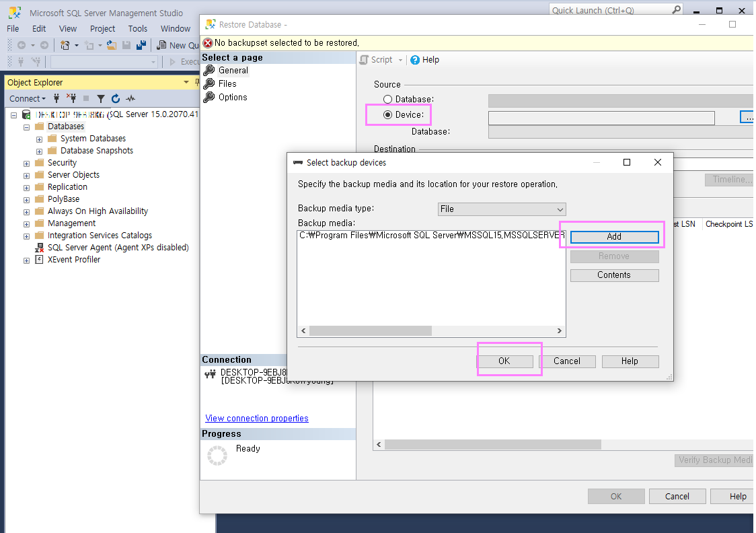Viewport: 756px width, 533px height.
Task: Click the blue Help question-mark icon
Action: pos(414,60)
